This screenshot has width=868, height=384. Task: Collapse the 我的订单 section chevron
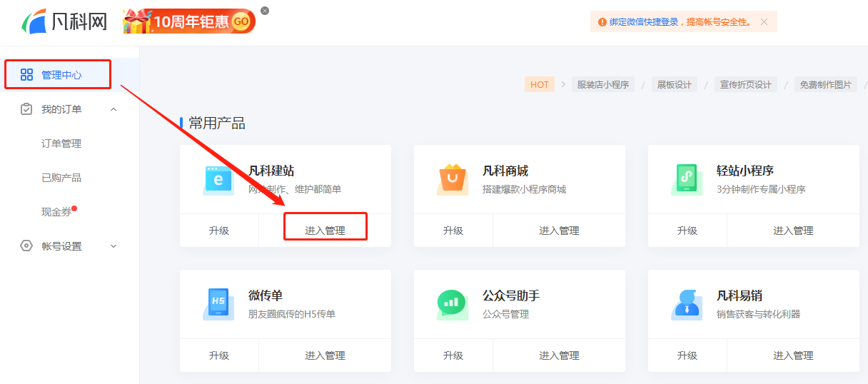point(113,109)
